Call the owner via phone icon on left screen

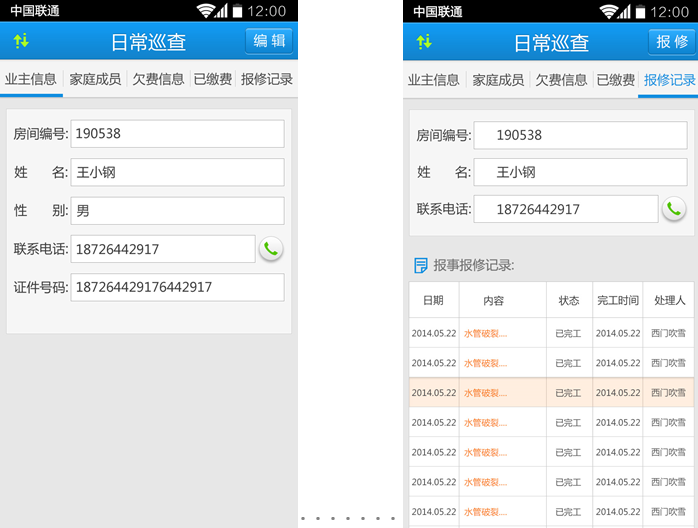click(x=271, y=249)
